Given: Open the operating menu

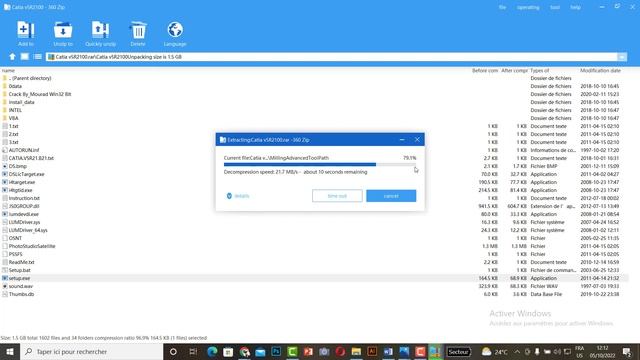Looking at the screenshot, I should (x=528, y=7).
